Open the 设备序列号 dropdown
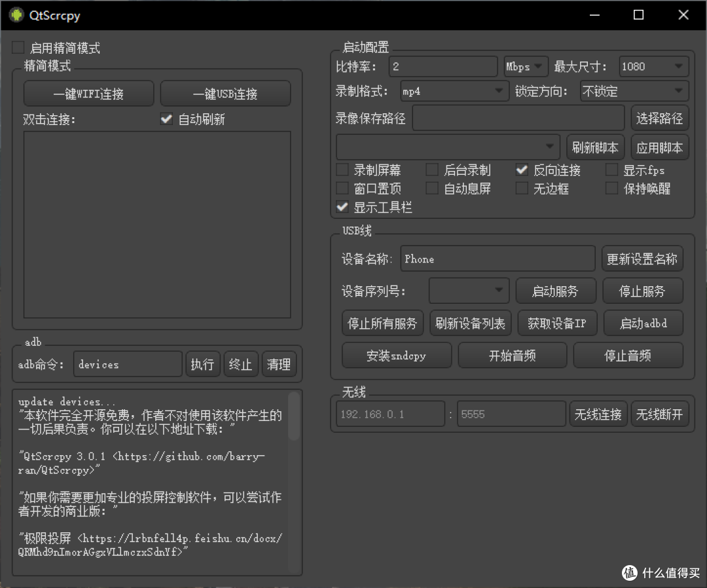 click(x=469, y=291)
